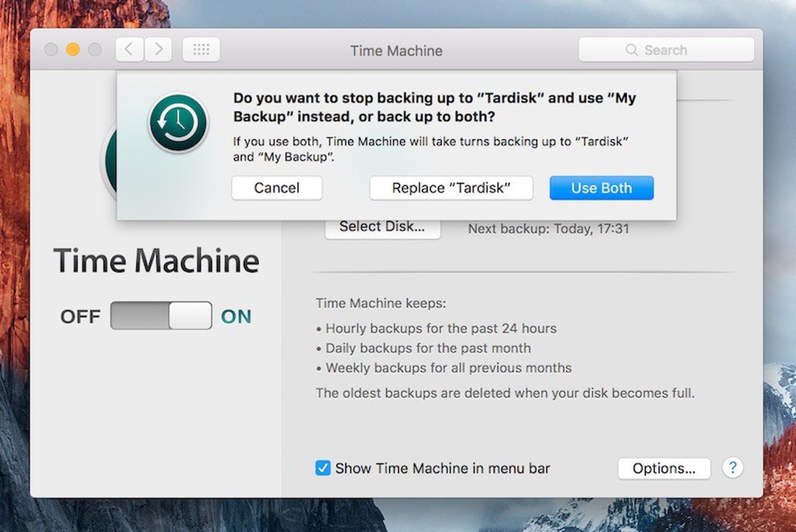This screenshot has width=796, height=532.
Task: Open the Show All preferences grid
Action: (x=201, y=50)
